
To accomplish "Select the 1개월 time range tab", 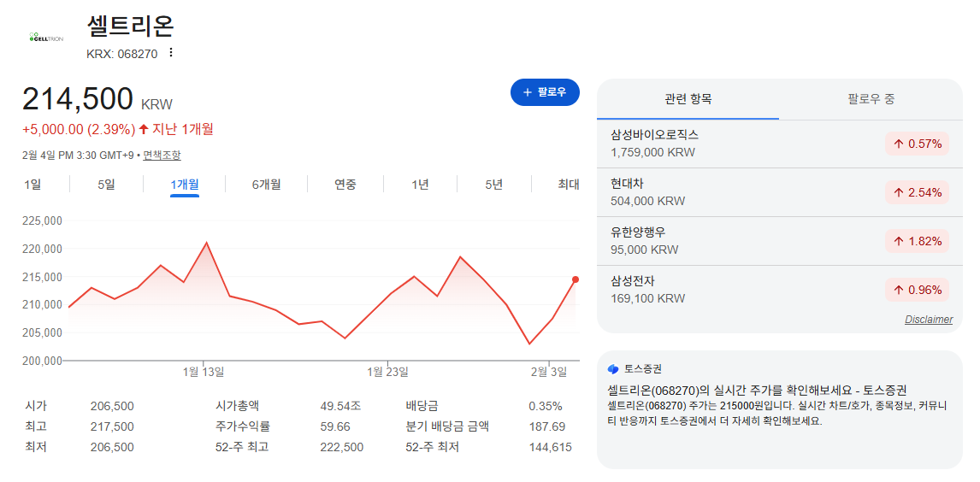I will point(185,185).
